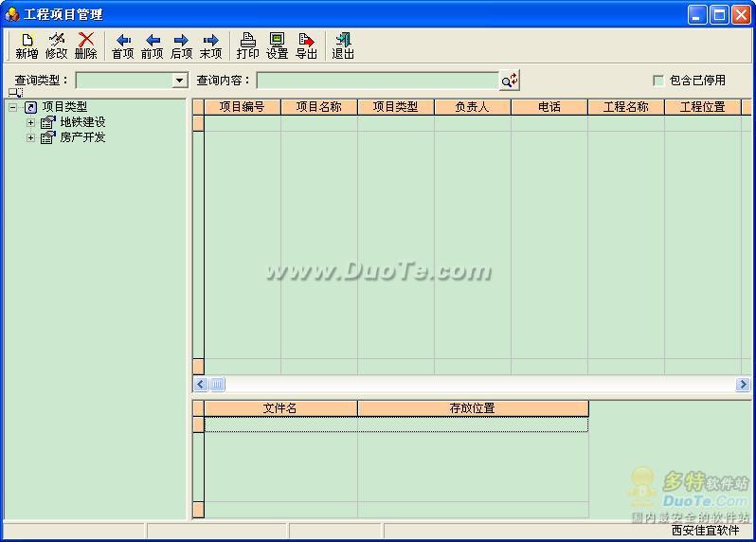Click the 删除 (Delete) toolbar icon
This screenshot has width=756, height=542.
(86, 45)
